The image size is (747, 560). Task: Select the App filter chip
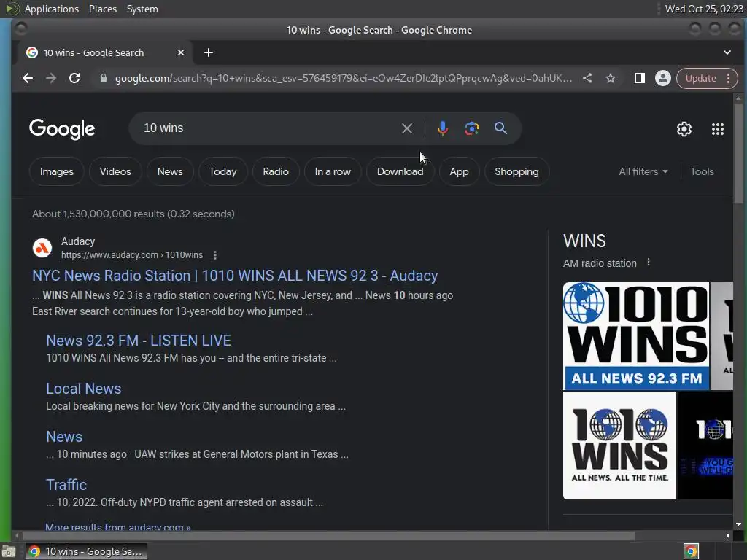coord(460,171)
